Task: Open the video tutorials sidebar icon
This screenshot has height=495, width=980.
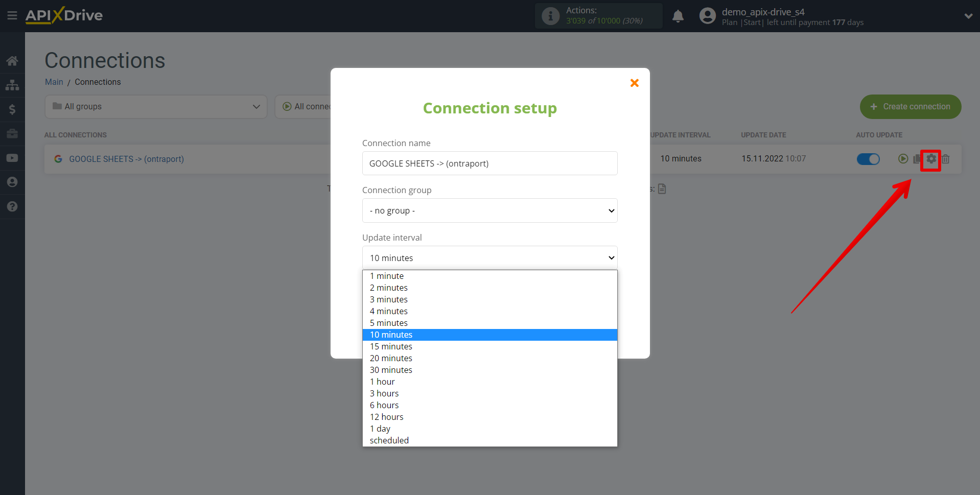Action: click(12, 158)
